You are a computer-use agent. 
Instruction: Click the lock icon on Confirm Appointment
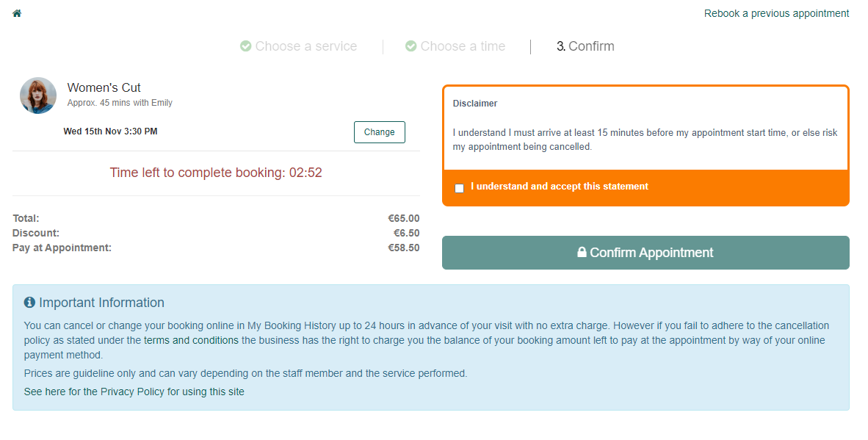coord(582,253)
